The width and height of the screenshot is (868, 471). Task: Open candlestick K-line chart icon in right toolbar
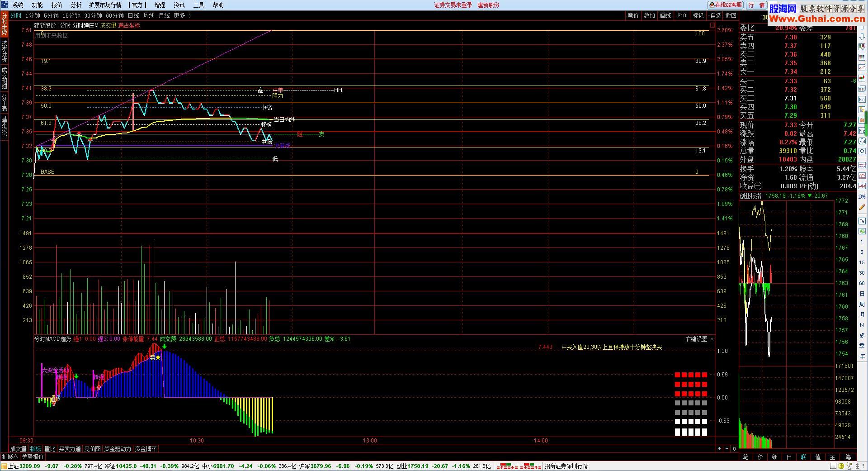pos(862,78)
